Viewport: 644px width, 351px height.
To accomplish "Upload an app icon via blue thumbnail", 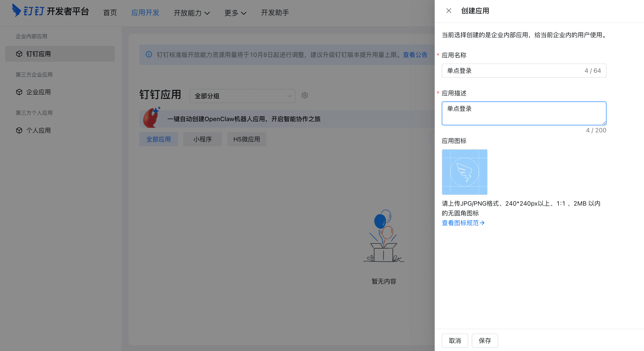I will (464, 172).
